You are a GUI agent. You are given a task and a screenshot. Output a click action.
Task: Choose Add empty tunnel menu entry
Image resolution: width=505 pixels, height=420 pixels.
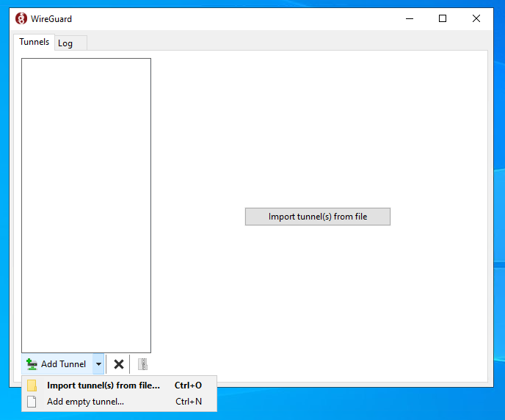(x=119, y=402)
